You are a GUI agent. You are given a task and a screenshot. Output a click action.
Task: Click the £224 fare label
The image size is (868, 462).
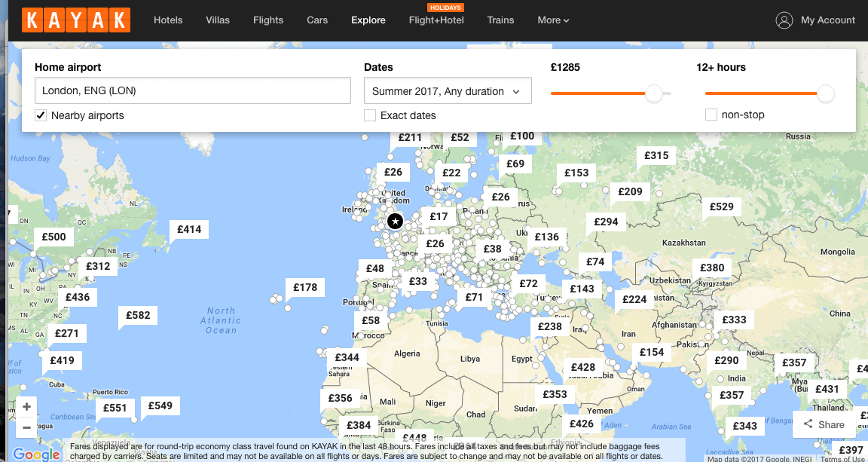[x=634, y=300]
